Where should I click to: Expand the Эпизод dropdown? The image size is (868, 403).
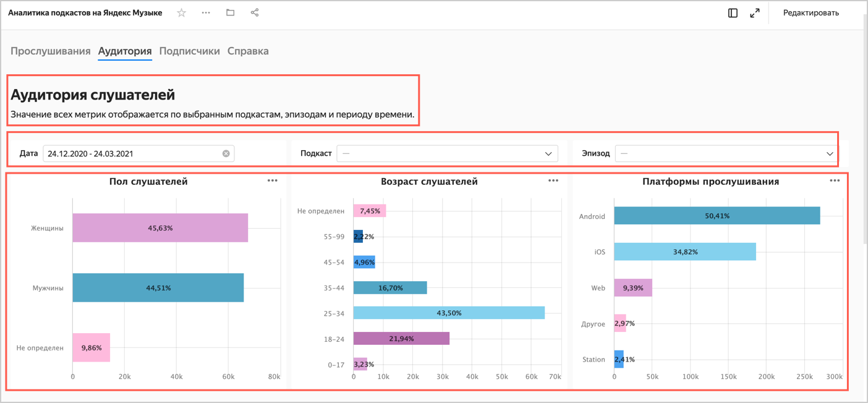point(727,154)
